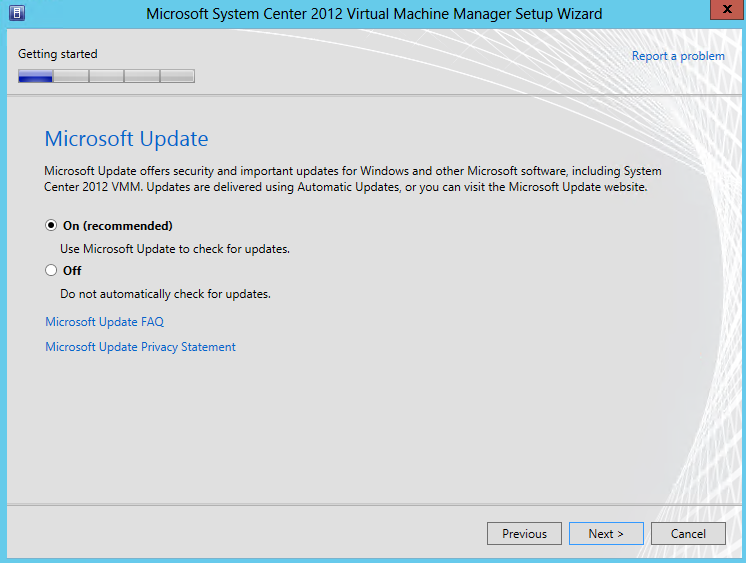
Task: Click "Do not automatically check for updates" text
Action: (165, 294)
